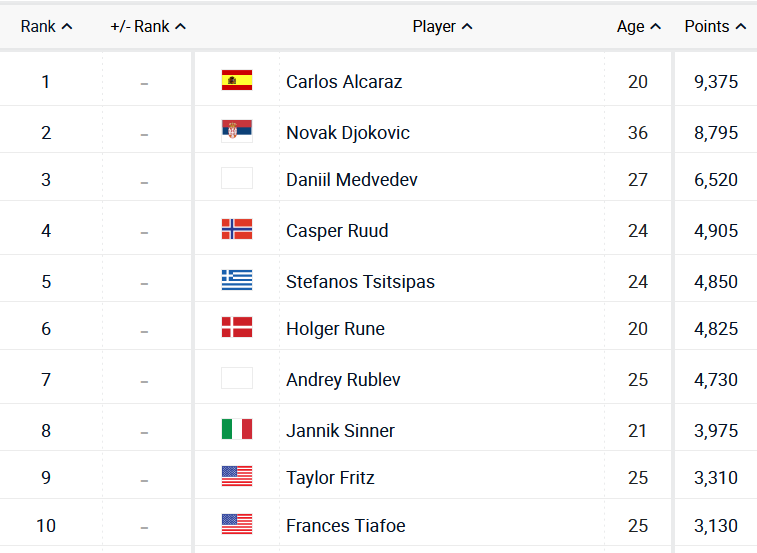
Task: Click the 9,375 points value for Alcaraz
Action: [716, 82]
